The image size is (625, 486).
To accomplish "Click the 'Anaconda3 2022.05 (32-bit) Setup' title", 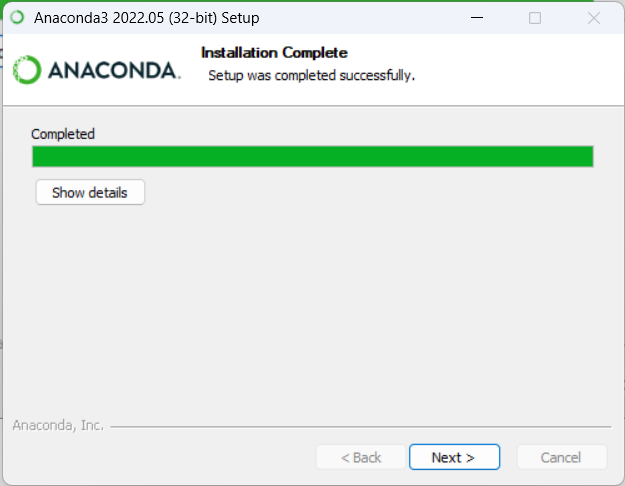I will [x=147, y=18].
